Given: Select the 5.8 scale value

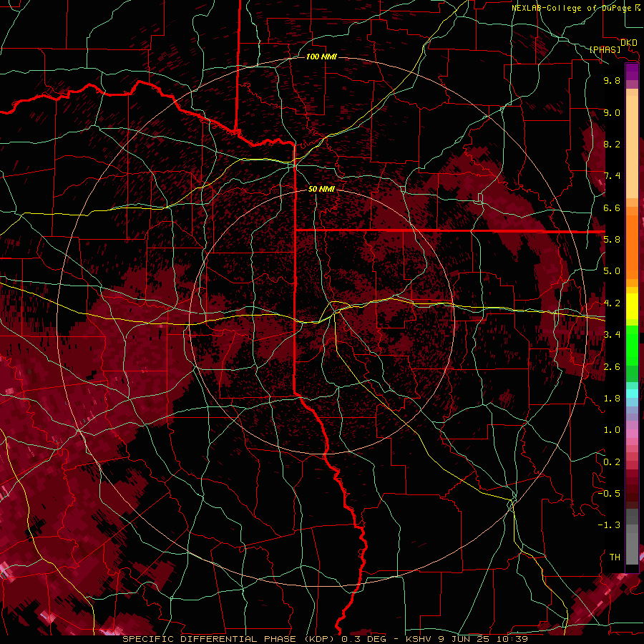Looking at the screenshot, I should point(612,240).
